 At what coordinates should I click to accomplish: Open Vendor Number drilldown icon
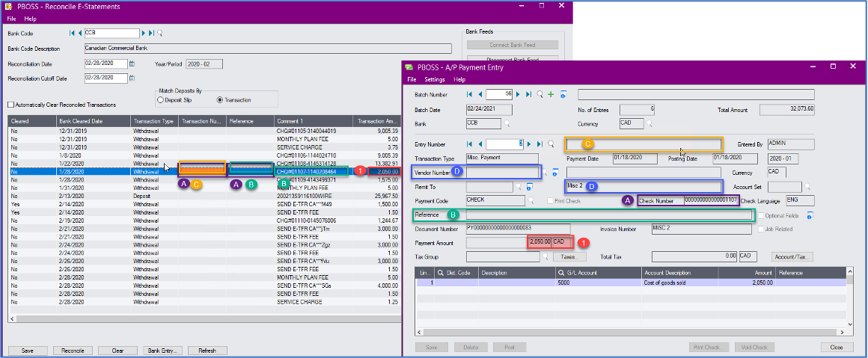554,173
